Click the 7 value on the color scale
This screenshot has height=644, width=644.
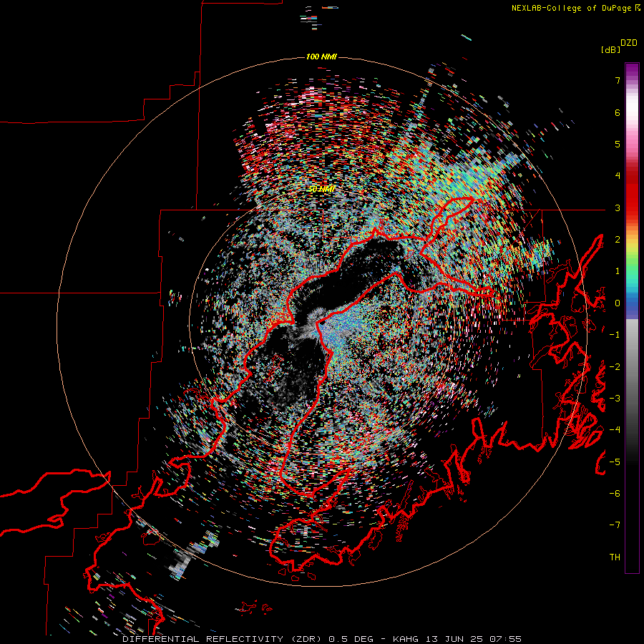click(x=618, y=80)
